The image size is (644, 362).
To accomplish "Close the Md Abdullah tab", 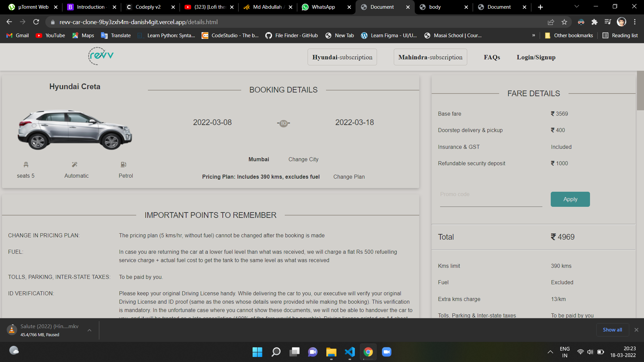I will 290,7.
